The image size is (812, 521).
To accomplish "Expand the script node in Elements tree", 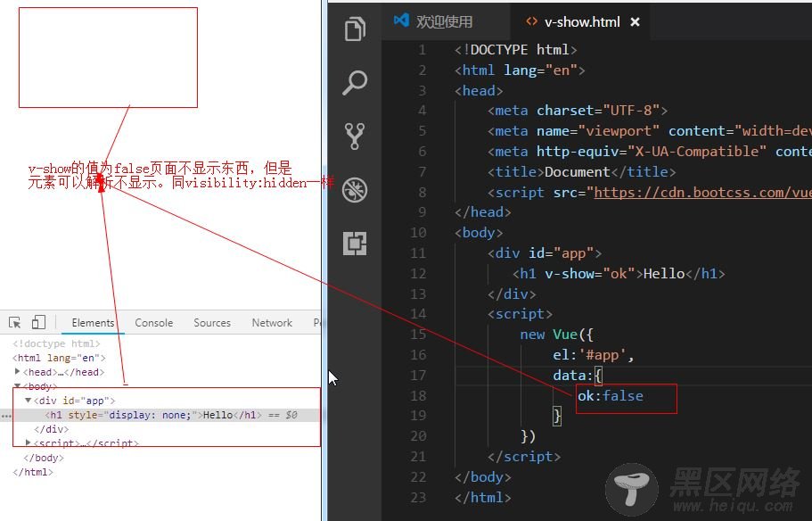I will coord(28,442).
